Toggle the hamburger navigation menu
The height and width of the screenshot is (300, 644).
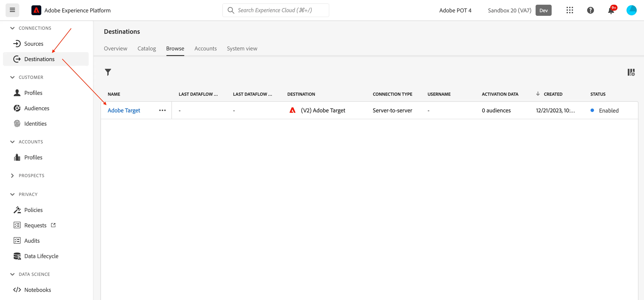12,10
